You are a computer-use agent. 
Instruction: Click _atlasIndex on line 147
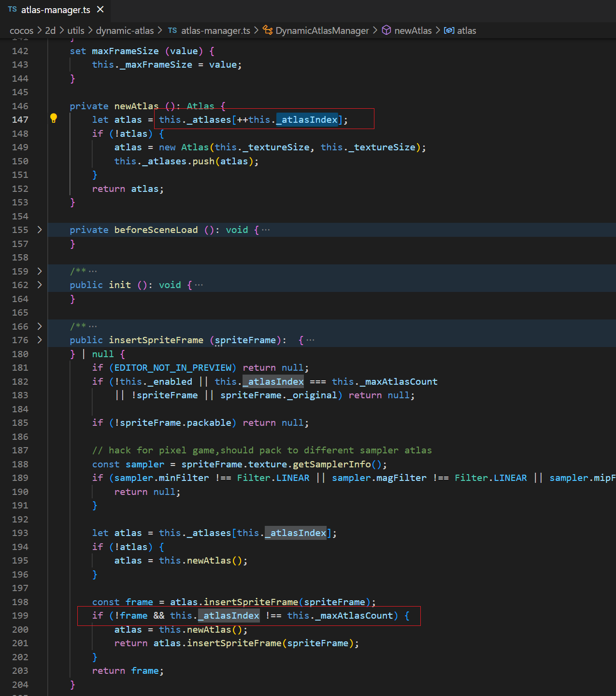coord(307,119)
